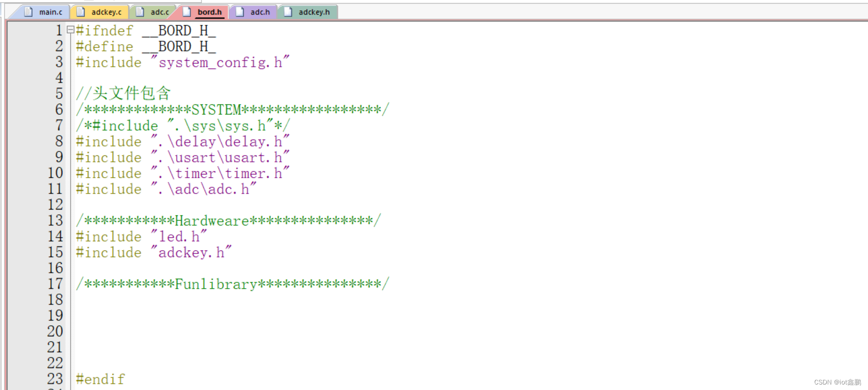This screenshot has width=868, height=390.
Task: Click line number 12 in gutter
Action: click(56, 205)
